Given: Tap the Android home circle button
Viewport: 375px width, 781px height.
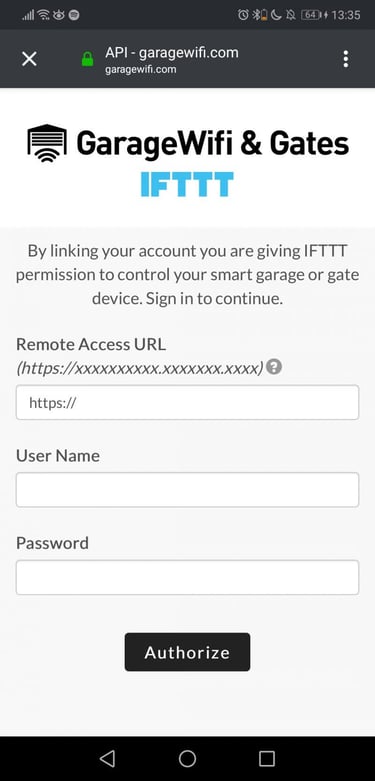Looking at the screenshot, I should tap(187, 758).
